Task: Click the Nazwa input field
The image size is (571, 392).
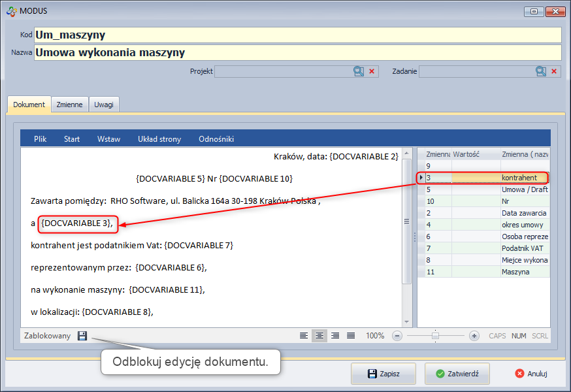Action: tap(297, 52)
